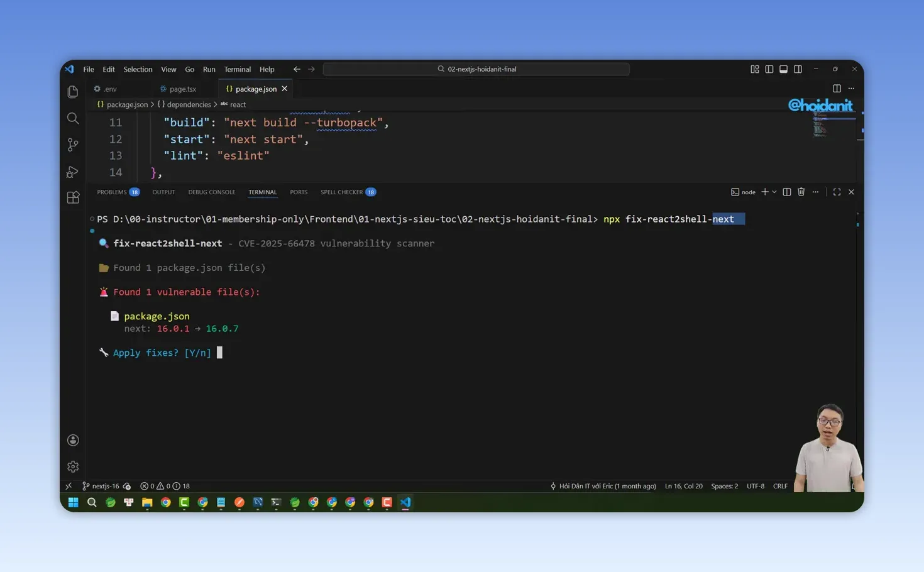Open terminal panel More Actions ellipsis
This screenshot has height=572, width=924.
click(x=815, y=192)
